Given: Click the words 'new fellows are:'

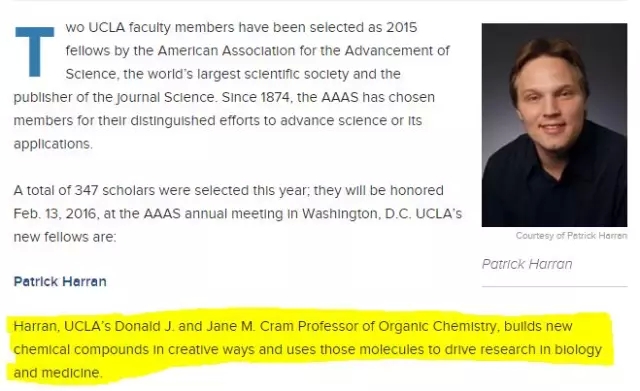Looking at the screenshot, I should point(65,237).
